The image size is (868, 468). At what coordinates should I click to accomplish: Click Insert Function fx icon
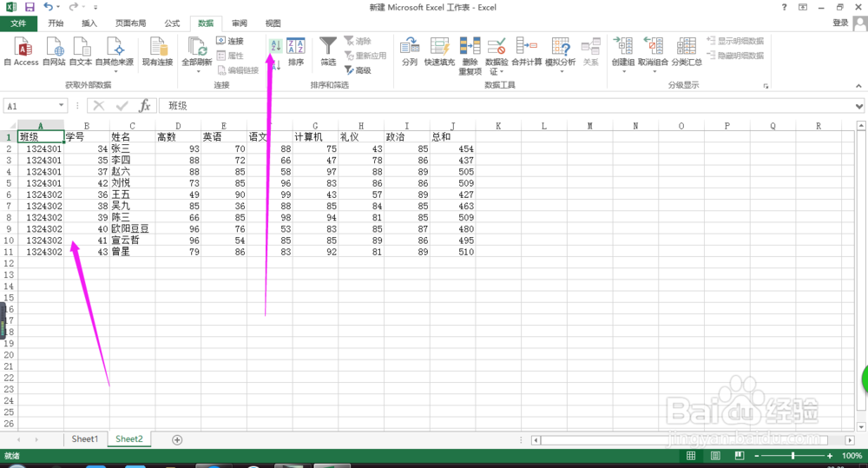tap(144, 106)
